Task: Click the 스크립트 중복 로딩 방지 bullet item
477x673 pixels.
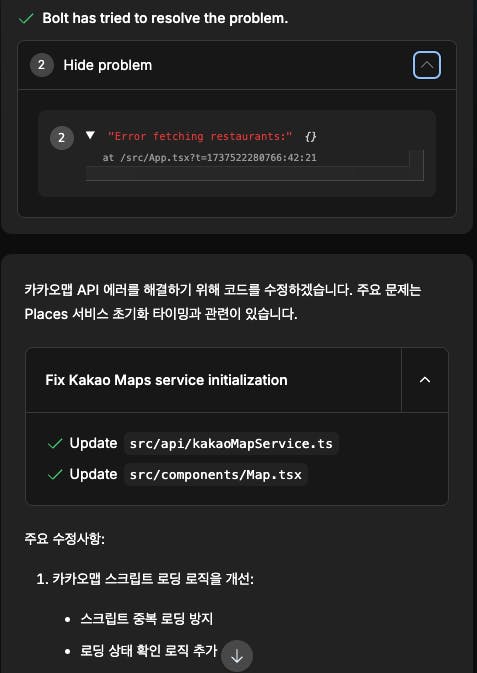Action: (x=146, y=619)
